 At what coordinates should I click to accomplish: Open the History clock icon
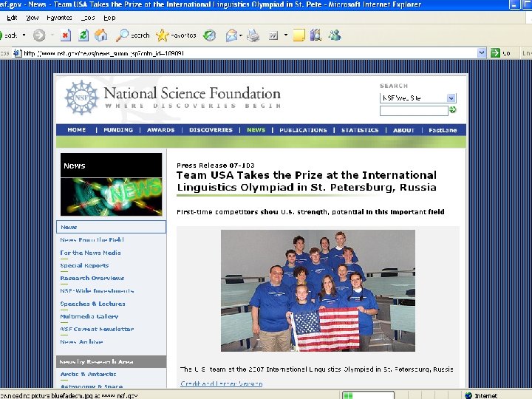coord(209,35)
